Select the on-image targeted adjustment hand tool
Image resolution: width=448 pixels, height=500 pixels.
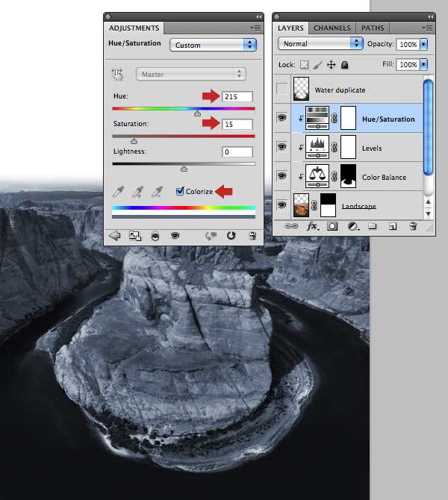[x=117, y=74]
